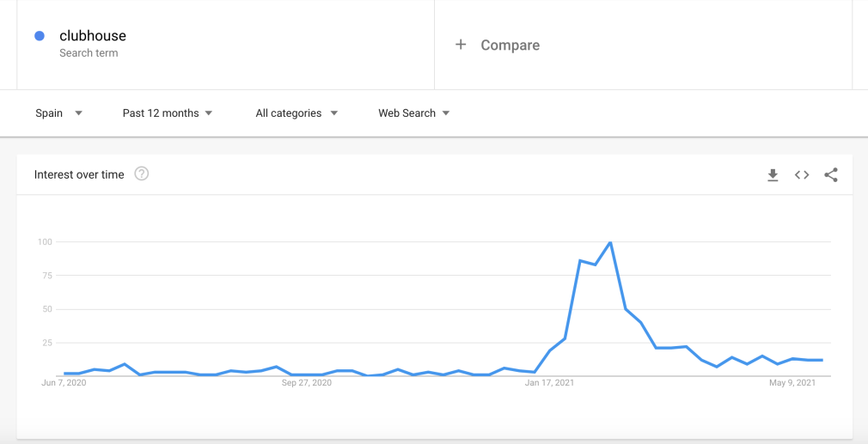The width and height of the screenshot is (868, 444).
Task: Click the Compare button
Action: tap(497, 45)
